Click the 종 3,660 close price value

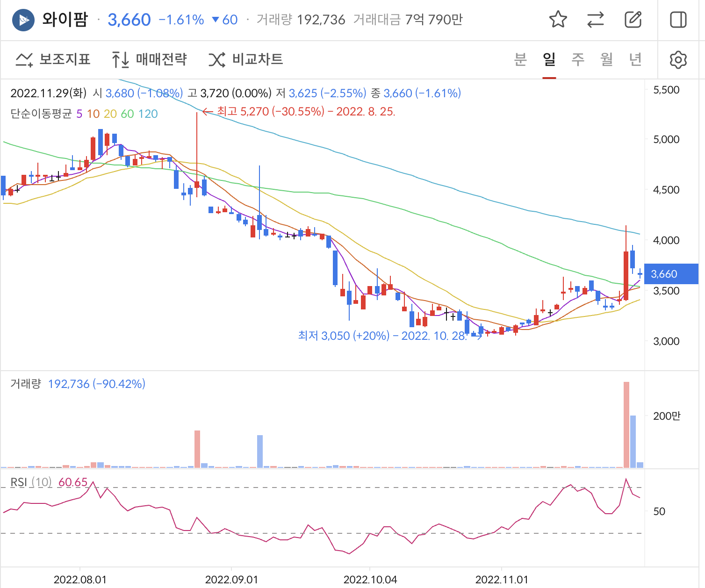click(x=416, y=93)
